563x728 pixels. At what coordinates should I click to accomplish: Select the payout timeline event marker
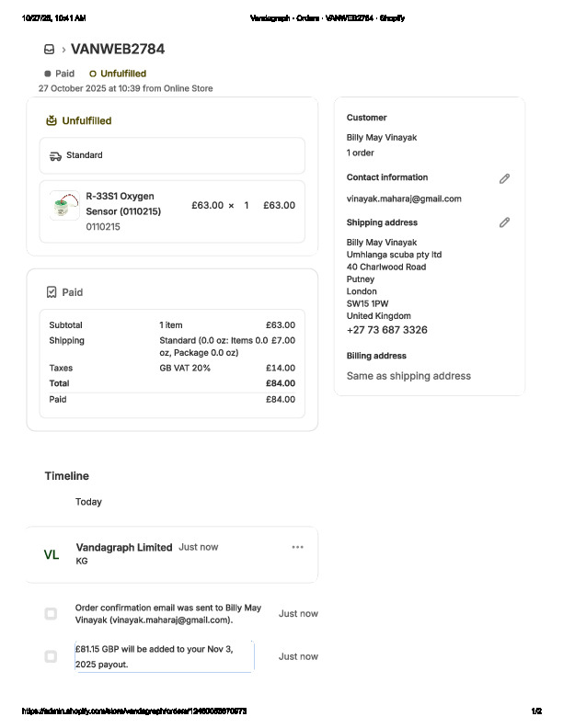point(51,656)
